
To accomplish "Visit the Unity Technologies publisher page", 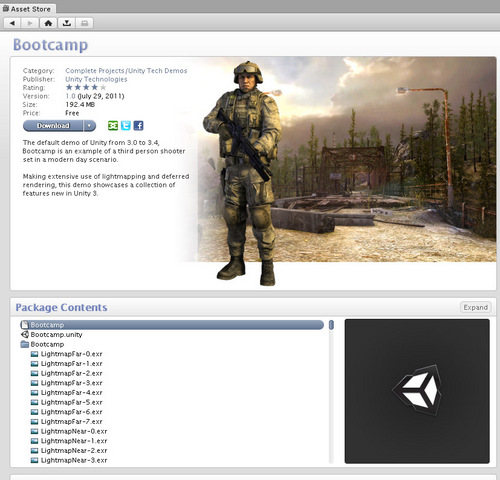I will pyautogui.click(x=96, y=79).
